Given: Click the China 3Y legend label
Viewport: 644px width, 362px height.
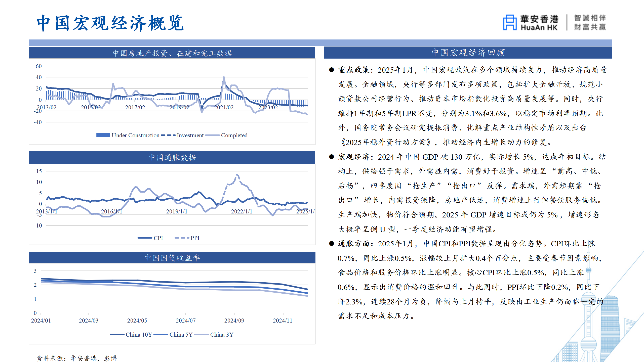Looking at the screenshot, I should pyautogui.click(x=222, y=335).
